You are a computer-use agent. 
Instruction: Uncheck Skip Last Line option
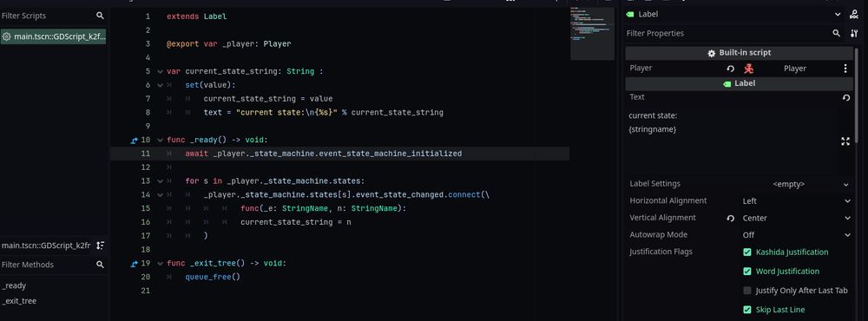[x=747, y=310]
